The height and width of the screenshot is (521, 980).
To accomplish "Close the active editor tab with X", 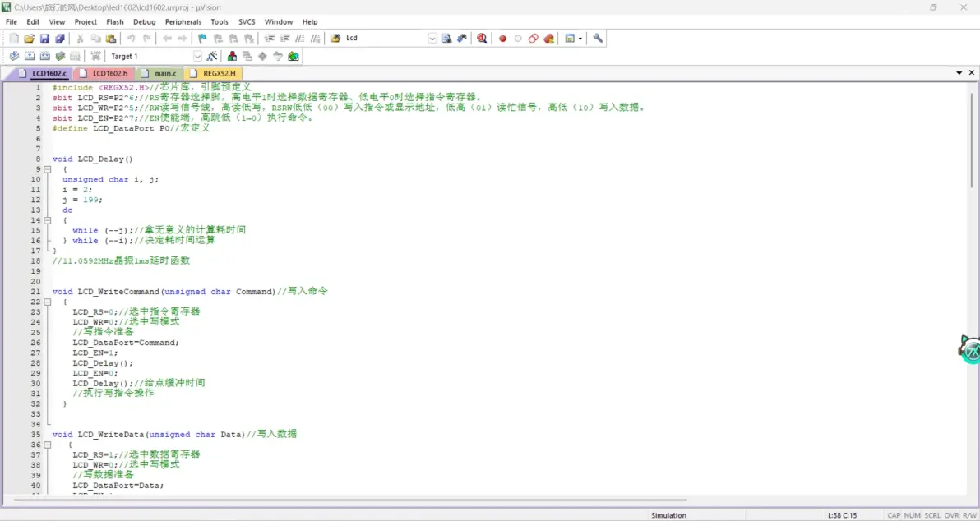I will 972,73.
